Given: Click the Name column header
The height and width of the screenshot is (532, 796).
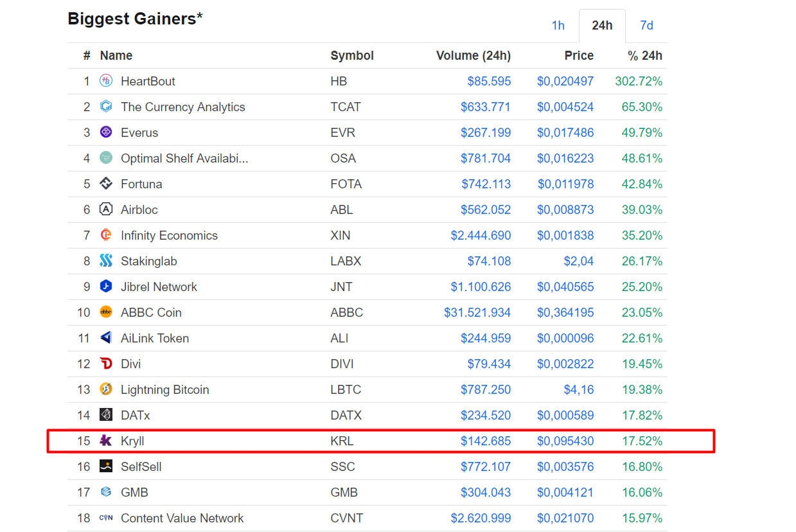Looking at the screenshot, I should point(116,56).
